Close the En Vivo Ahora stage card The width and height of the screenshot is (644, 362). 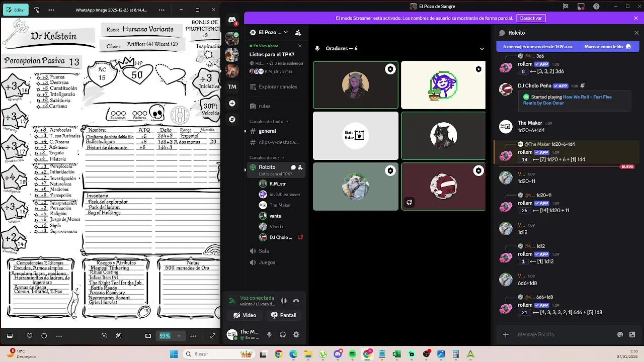click(300, 46)
